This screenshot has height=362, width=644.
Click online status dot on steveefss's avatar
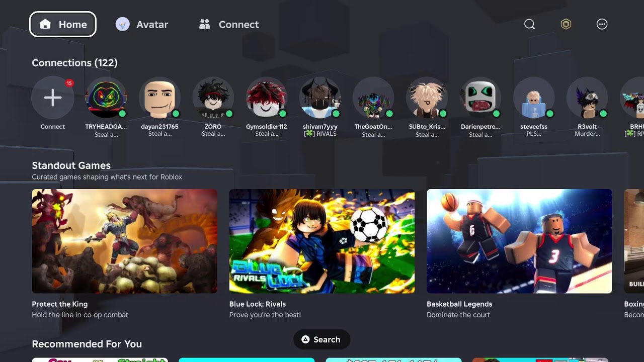pos(550,114)
